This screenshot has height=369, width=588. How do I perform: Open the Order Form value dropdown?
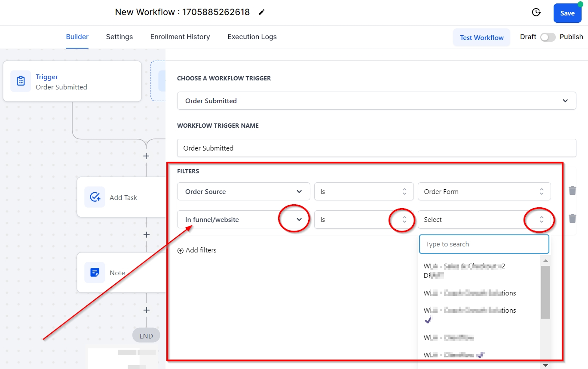[x=484, y=191]
